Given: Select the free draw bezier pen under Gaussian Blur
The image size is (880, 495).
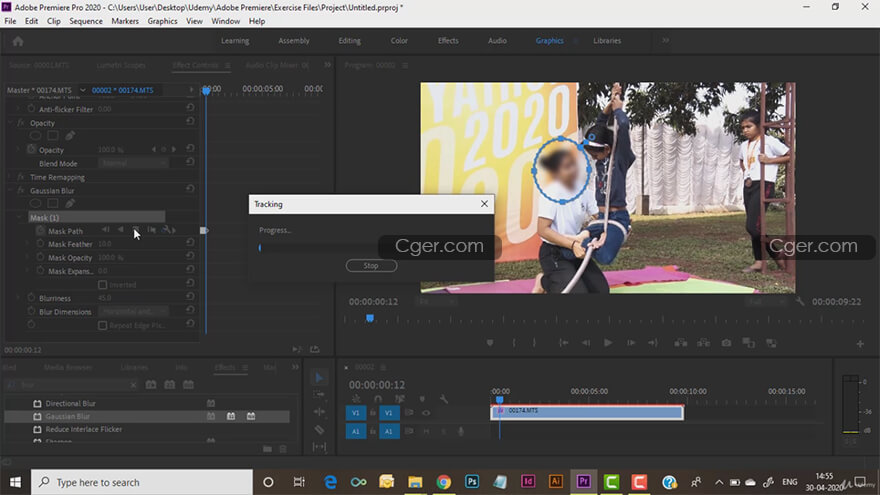Looking at the screenshot, I should pos(70,204).
